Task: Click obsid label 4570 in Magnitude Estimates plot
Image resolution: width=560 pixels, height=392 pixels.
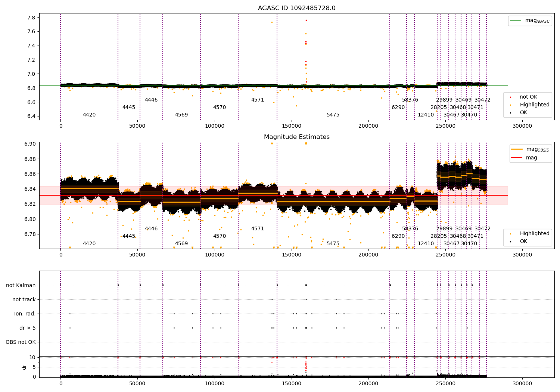Action: (x=220, y=236)
